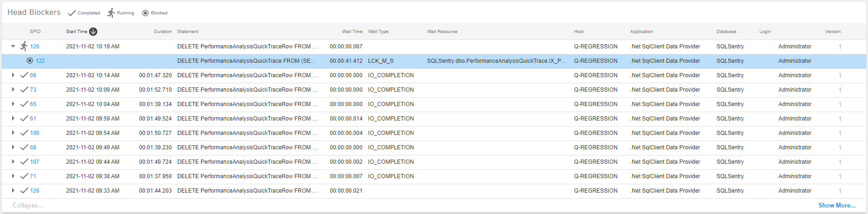The height and width of the screenshot is (214, 868).
Task: Click the Running status icon for SPID 126
Action: tap(24, 46)
